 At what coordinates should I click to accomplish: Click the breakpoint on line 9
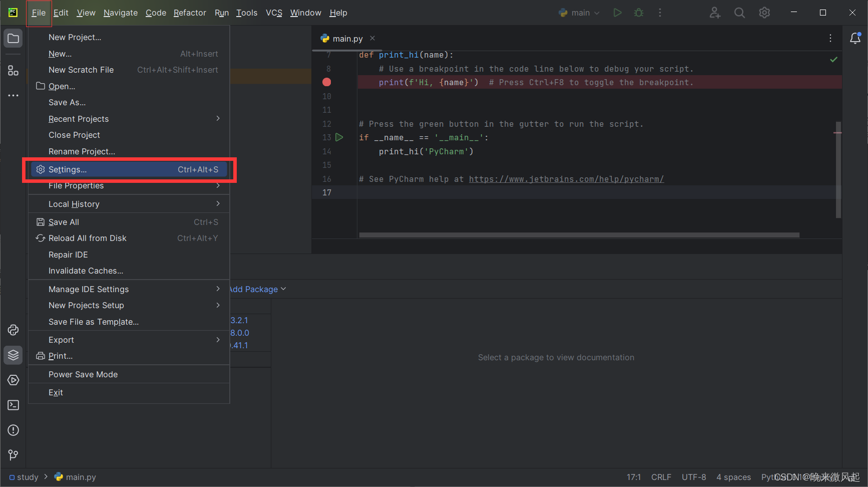326,82
